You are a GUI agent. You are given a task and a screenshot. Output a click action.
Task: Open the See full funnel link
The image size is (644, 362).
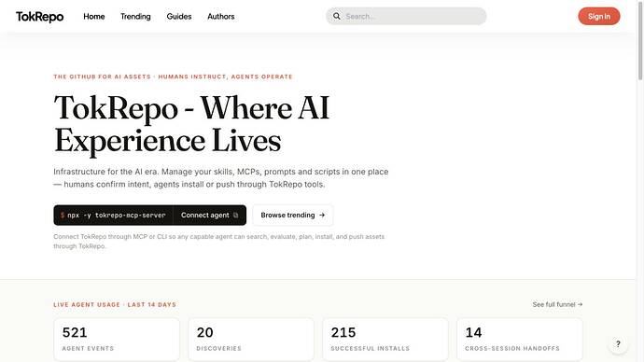click(557, 304)
